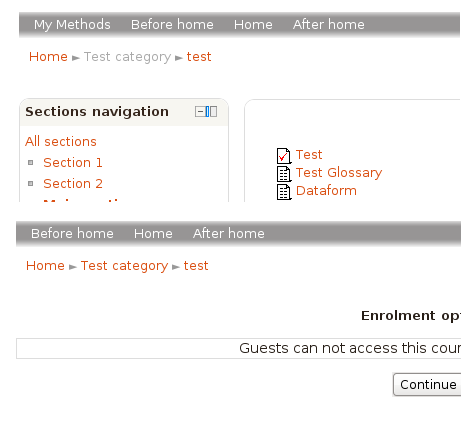Viewport: 461px width, 422px height.
Task: Follow Home link in top breadcrumb
Action: point(48,57)
